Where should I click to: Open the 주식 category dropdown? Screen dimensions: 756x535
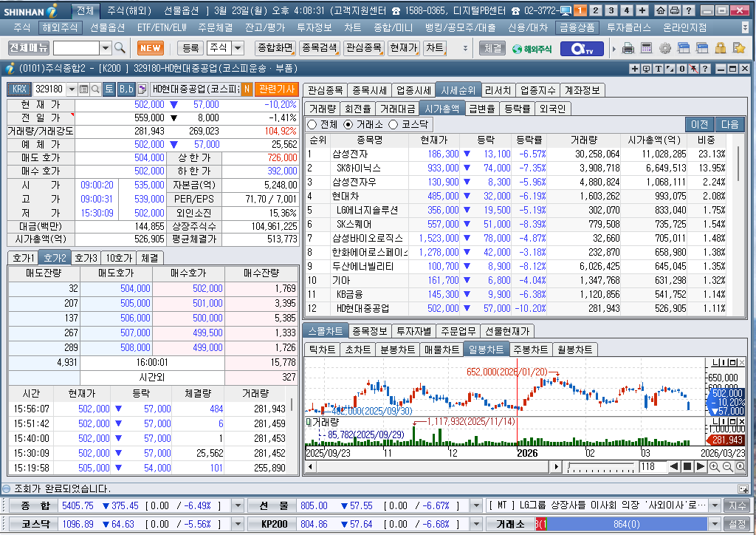click(x=238, y=48)
